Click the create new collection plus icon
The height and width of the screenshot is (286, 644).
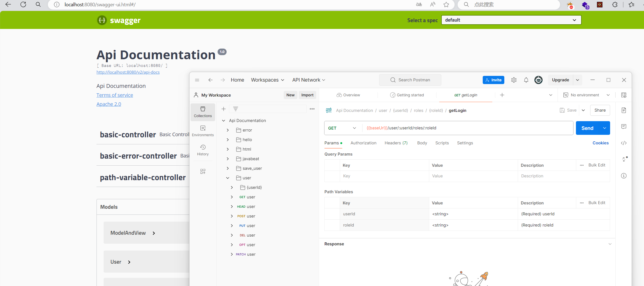(223, 109)
